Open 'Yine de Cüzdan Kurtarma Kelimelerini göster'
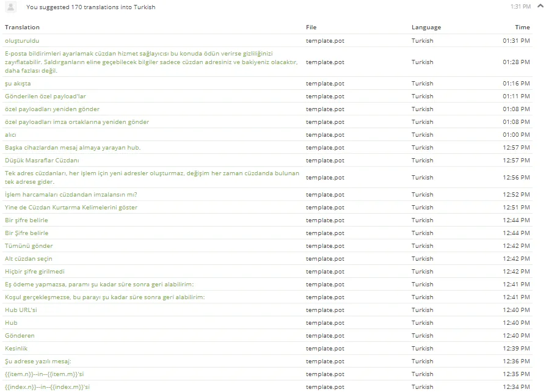 click(71, 208)
